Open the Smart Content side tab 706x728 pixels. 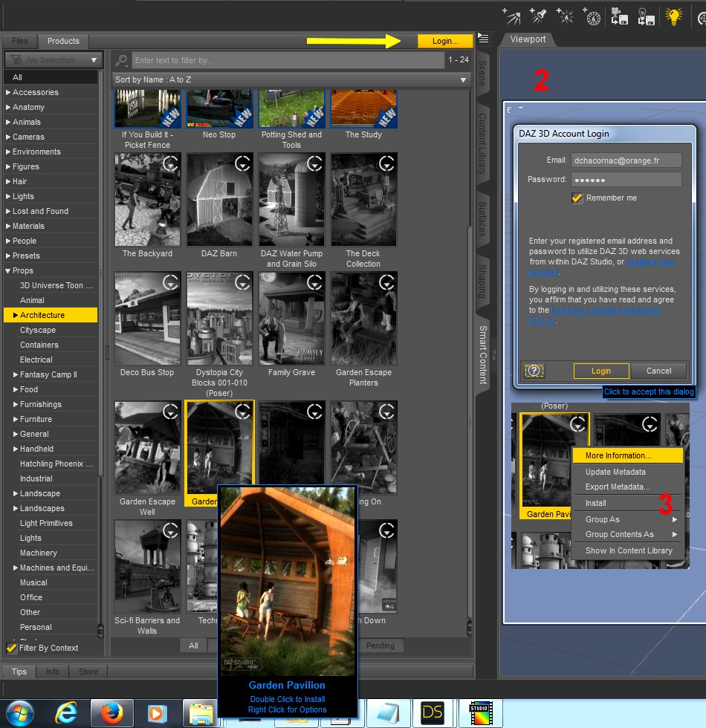482,355
